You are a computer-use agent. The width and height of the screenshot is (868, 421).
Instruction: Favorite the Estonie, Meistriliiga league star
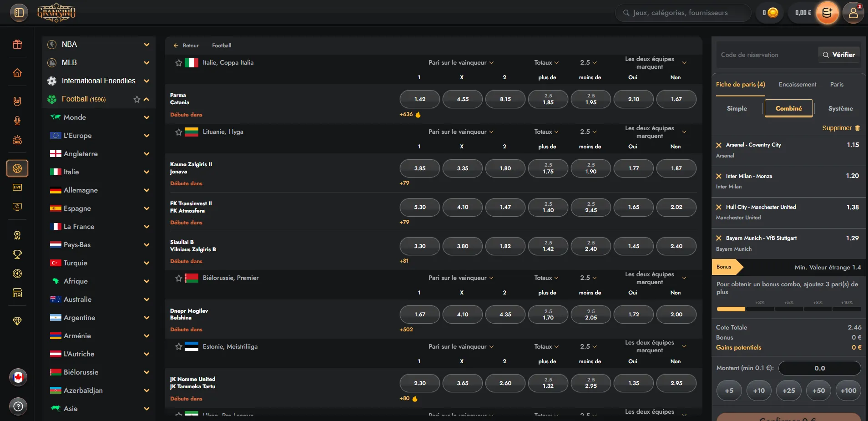point(179,347)
